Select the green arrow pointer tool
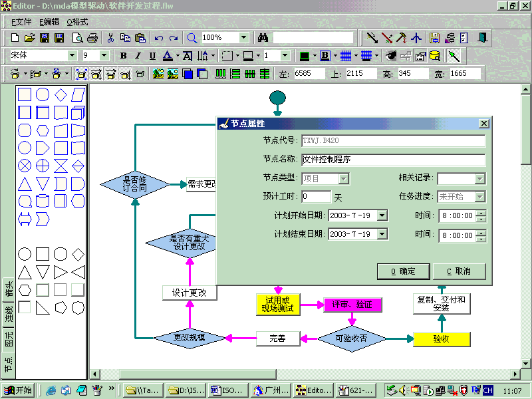The width and height of the screenshot is (532, 399). coord(454,56)
